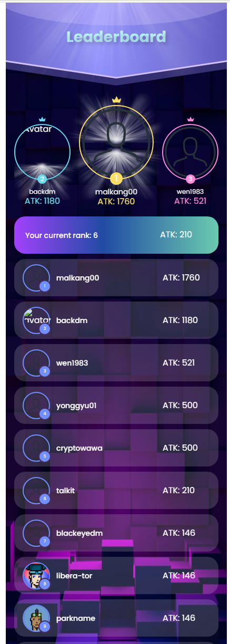This screenshot has width=230, height=644.
Task: Tap wen1983's rank 3 list badge
Action: click(45, 371)
